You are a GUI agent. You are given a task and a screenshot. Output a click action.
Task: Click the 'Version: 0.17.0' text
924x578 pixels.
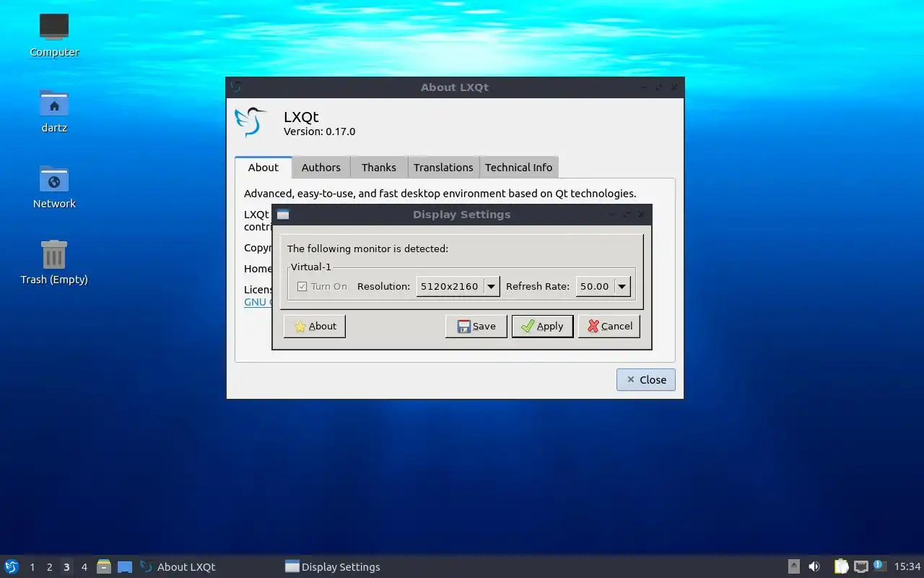319,131
